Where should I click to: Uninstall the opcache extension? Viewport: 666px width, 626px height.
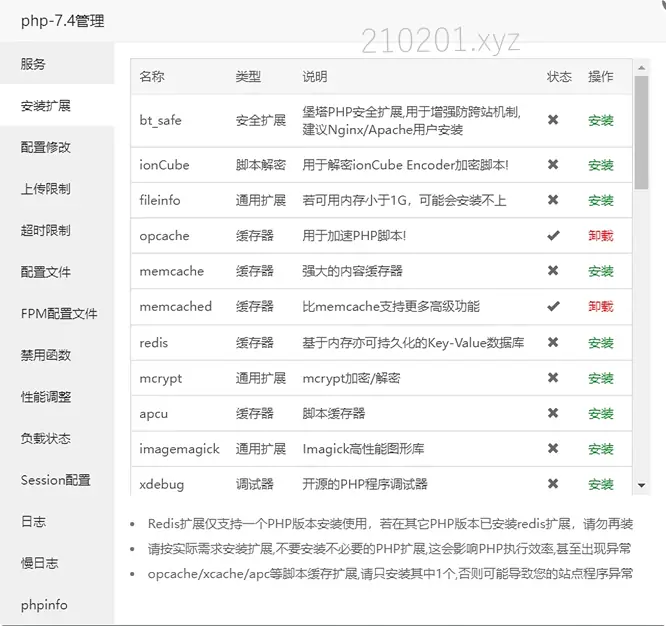coord(601,235)
